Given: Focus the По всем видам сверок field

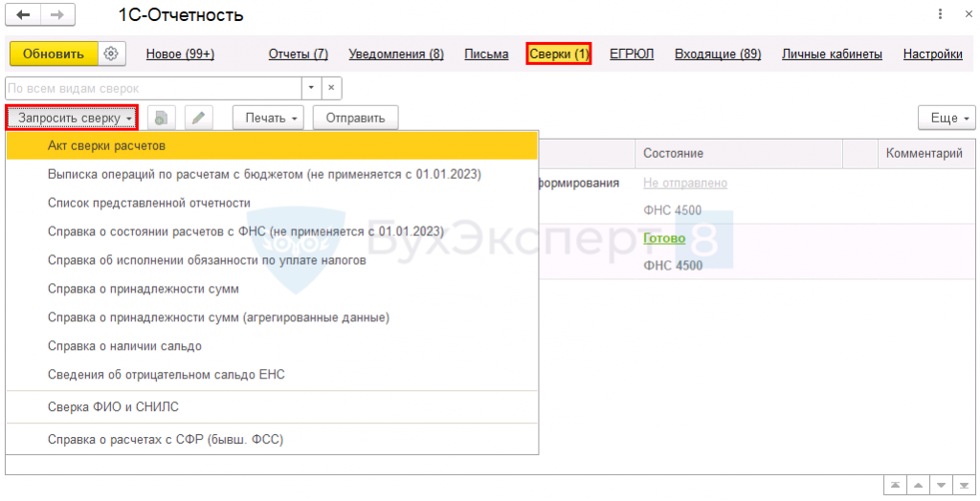Looking at the screenshot, I should tap(153, 88).
